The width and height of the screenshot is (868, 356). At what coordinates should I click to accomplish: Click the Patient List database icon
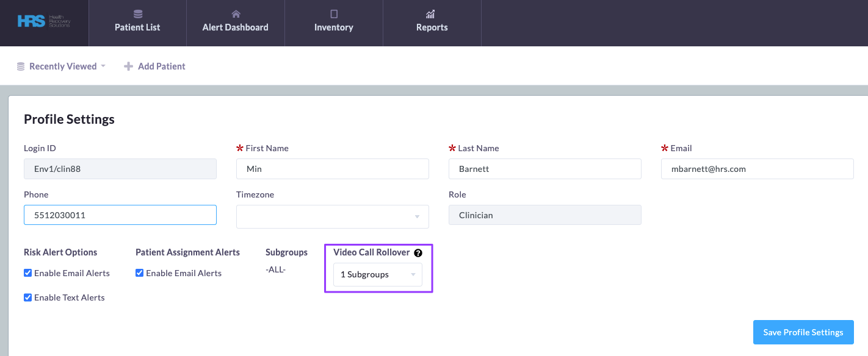coord(137,13)
